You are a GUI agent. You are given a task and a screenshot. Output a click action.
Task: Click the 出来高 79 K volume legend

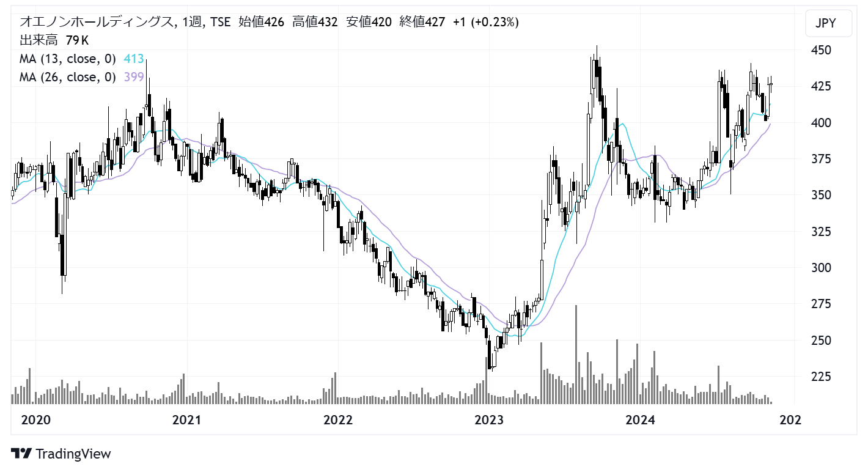click(54, 40)
